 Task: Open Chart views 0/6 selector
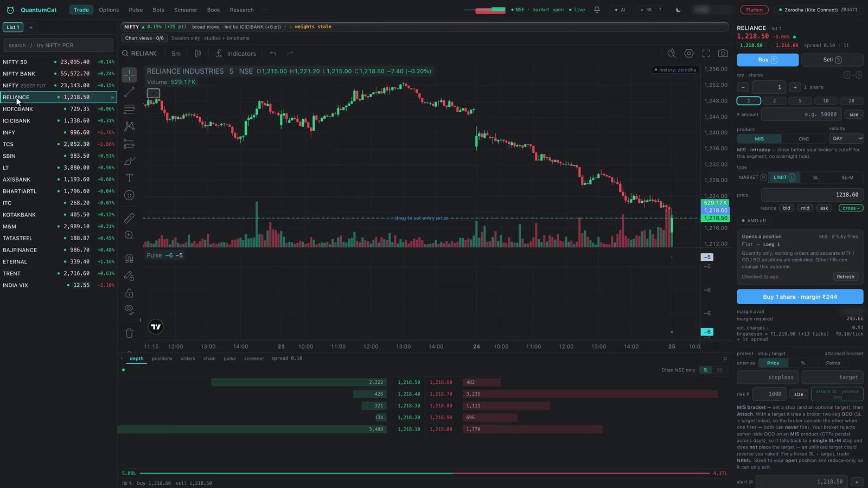click(144, 38)
